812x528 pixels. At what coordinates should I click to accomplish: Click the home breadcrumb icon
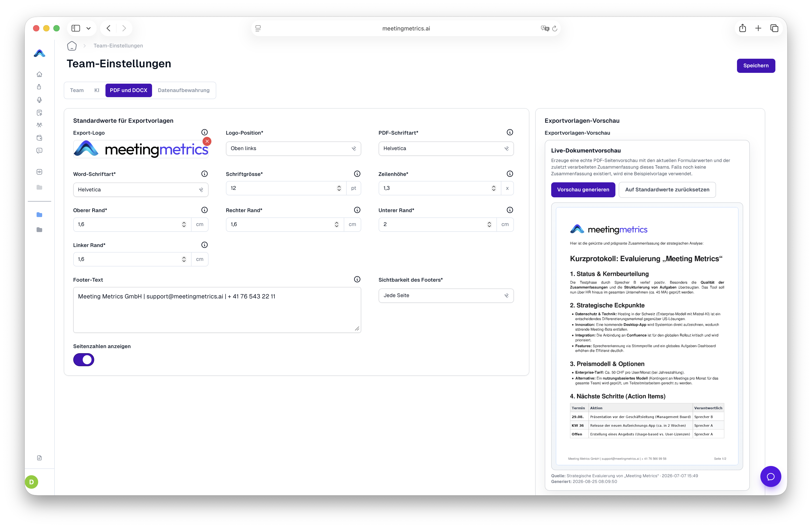(x=72, y=46)
